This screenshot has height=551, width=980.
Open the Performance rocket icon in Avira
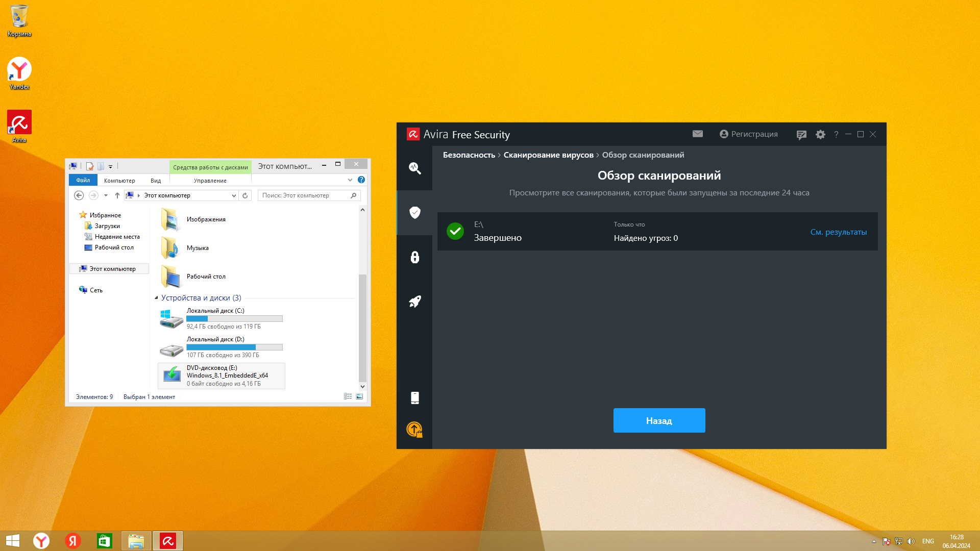coord(414,302)
